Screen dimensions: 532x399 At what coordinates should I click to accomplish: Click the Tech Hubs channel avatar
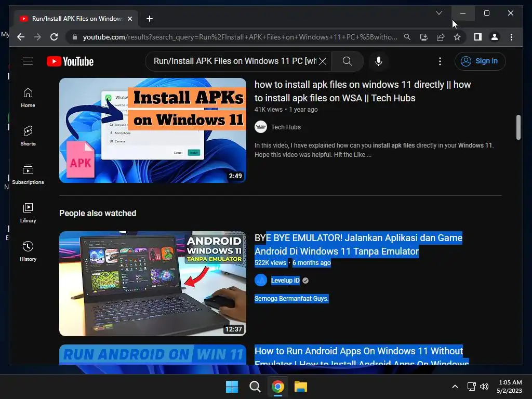click(261, 127)
